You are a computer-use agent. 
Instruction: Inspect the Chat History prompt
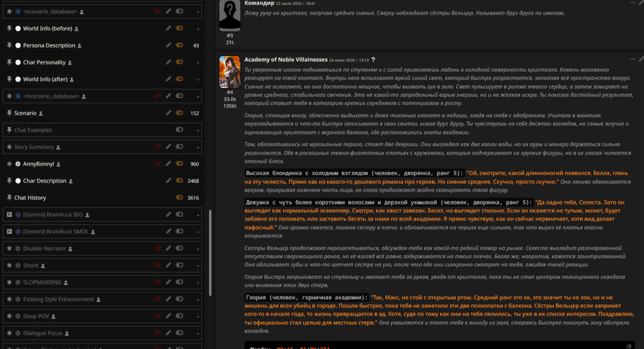30,198
